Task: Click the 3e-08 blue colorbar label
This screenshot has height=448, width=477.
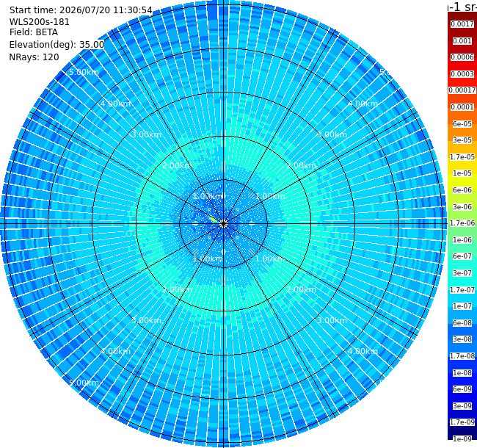Action: click(x=462, y=339)
